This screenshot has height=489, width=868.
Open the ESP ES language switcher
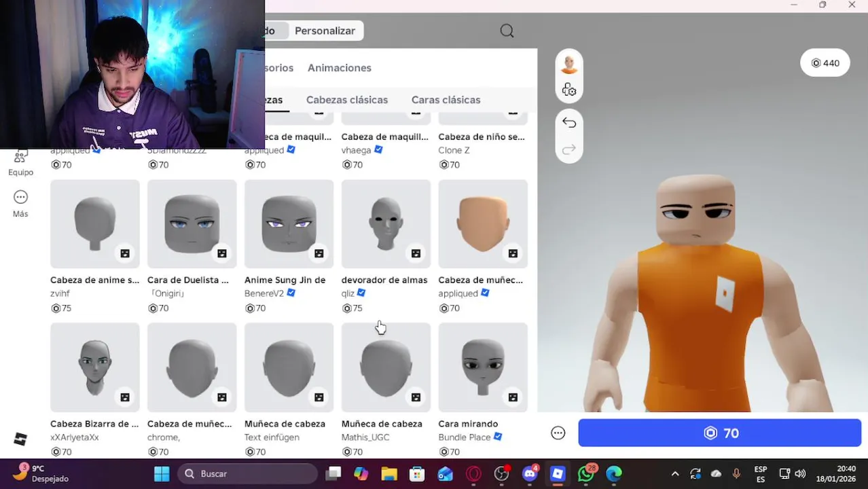click(761, 474)
